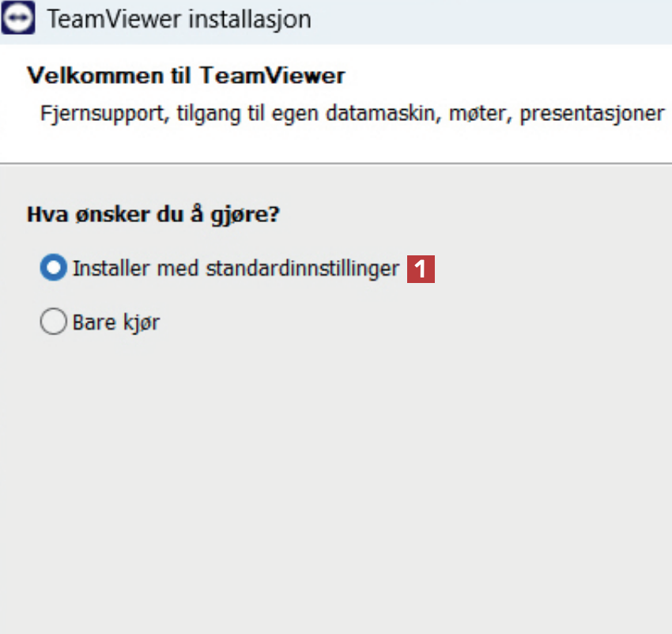Choose the "Bare kjør" radio option
Screen dimensions: 672x634
click(x=54, y=322)
